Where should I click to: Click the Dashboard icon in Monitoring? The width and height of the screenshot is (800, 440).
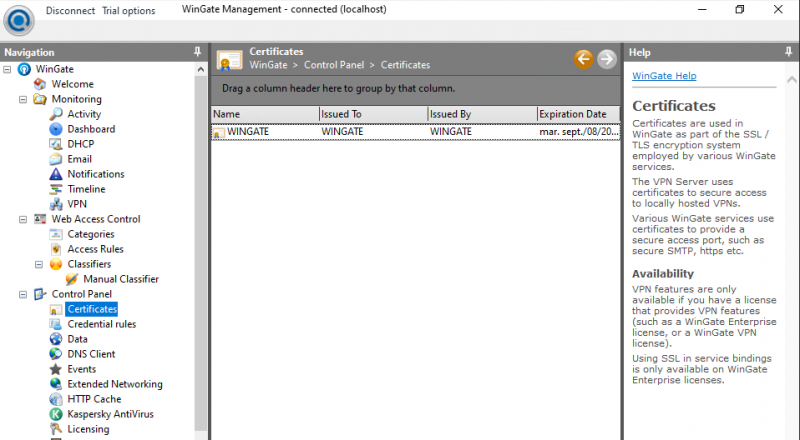point(56,129)
